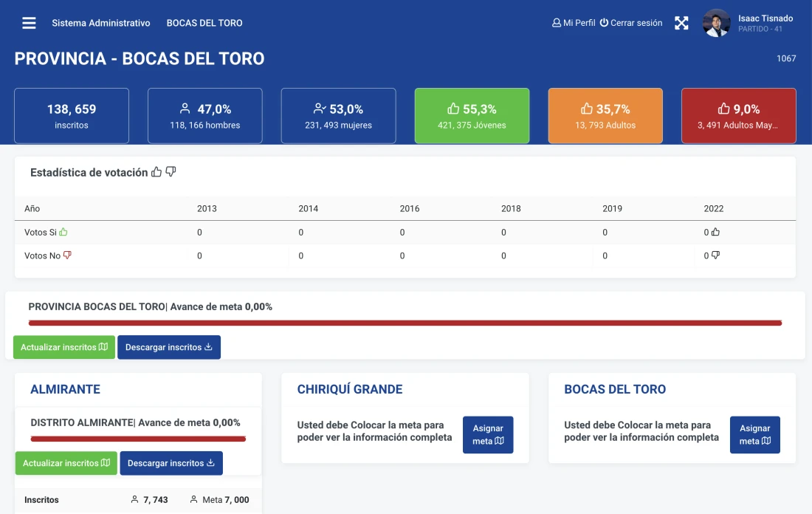812x514 pixels.
Task: Click the 2014 year column header
Action: click(x=308, y=208)
